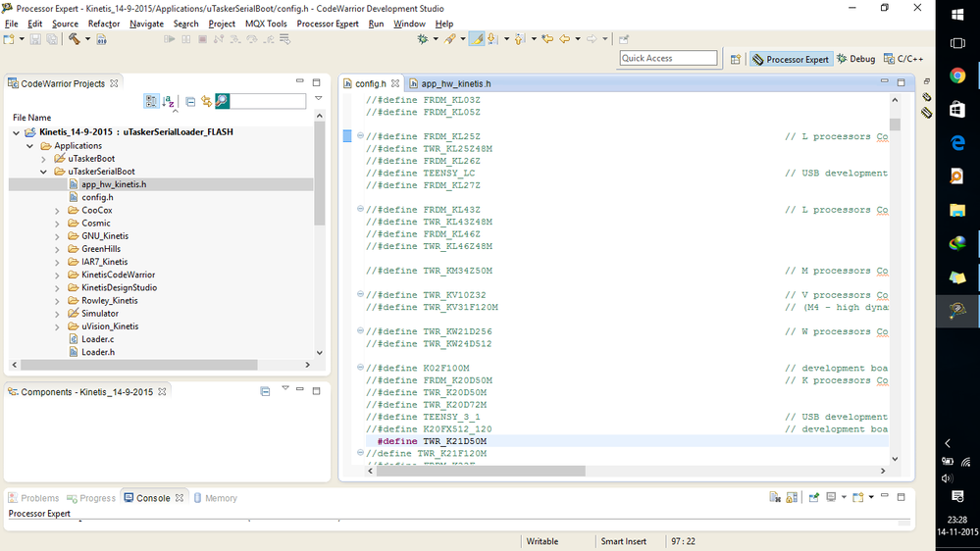Image resolution: width=980 pixels, height=551 pixels.
Task: Switch to the Debug perspective
Action: pos(855,59)
